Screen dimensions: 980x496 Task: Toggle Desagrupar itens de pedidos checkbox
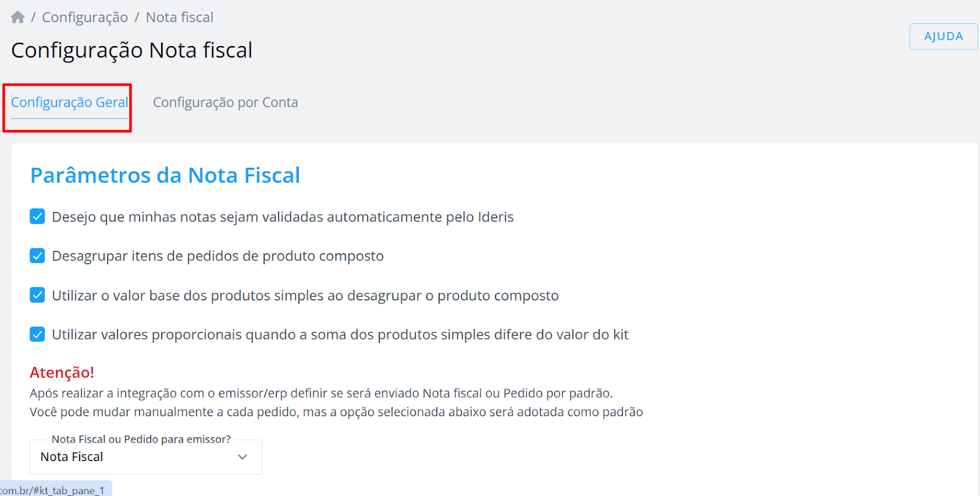coord(37,256)
